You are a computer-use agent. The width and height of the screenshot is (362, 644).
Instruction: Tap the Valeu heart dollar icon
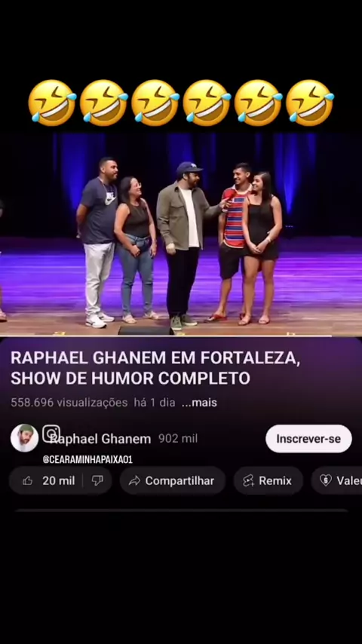(x=326, y=480)
